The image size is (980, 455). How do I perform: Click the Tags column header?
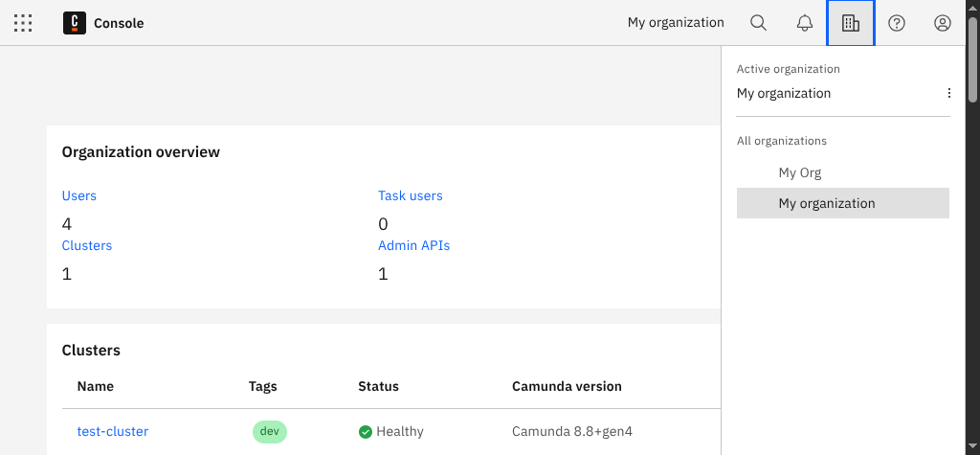pos(262,386)
